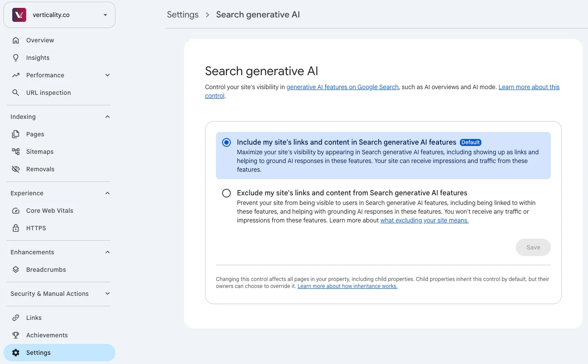Image resolution: width=588 pixels, height=364 pixels.
Task: Collapse the Enhancements section
Action: (108, 252)
